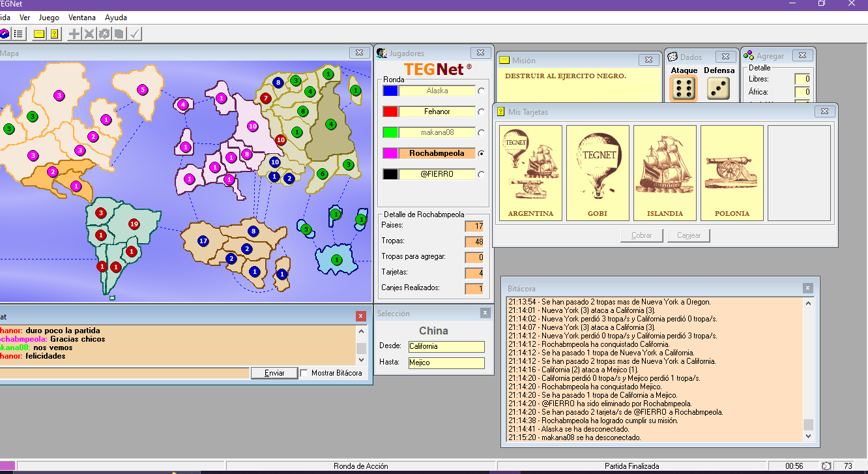Image resolution: width=868 pixels, height=474 pixels.
Task: Click the Canjear button
Action: click(x=689, y=235)
